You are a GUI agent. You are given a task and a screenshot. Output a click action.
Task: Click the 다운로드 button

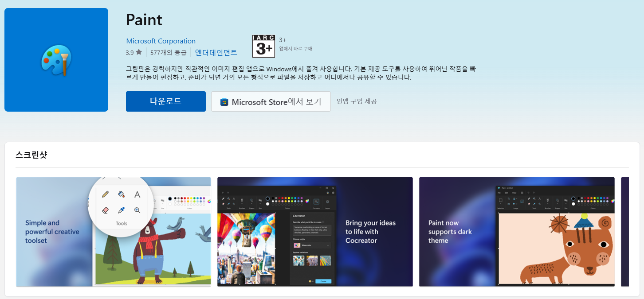[166, 101]
